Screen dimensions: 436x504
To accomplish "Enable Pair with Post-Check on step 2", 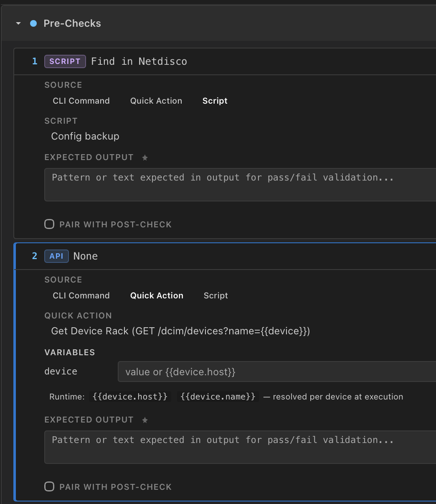I will 49,486.
